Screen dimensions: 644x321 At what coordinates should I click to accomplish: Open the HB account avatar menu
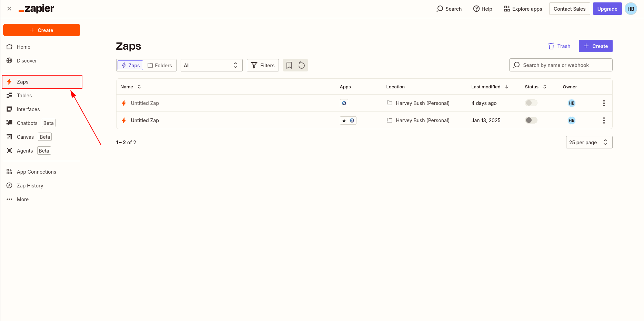[x=631, y=9]
